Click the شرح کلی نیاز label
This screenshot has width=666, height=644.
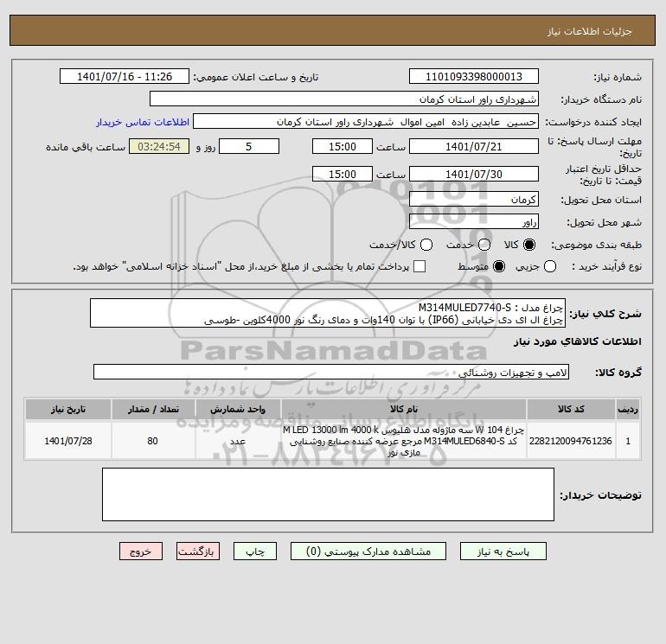click(x=605, y=314)
